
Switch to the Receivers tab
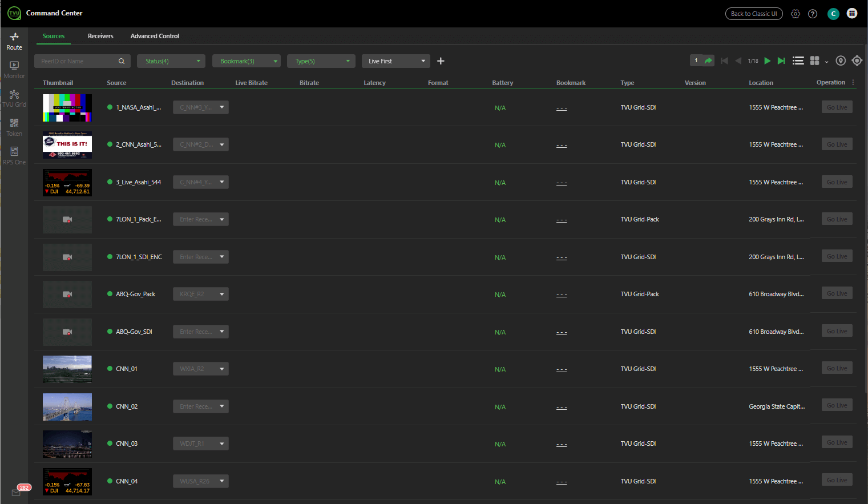point(100,36)
